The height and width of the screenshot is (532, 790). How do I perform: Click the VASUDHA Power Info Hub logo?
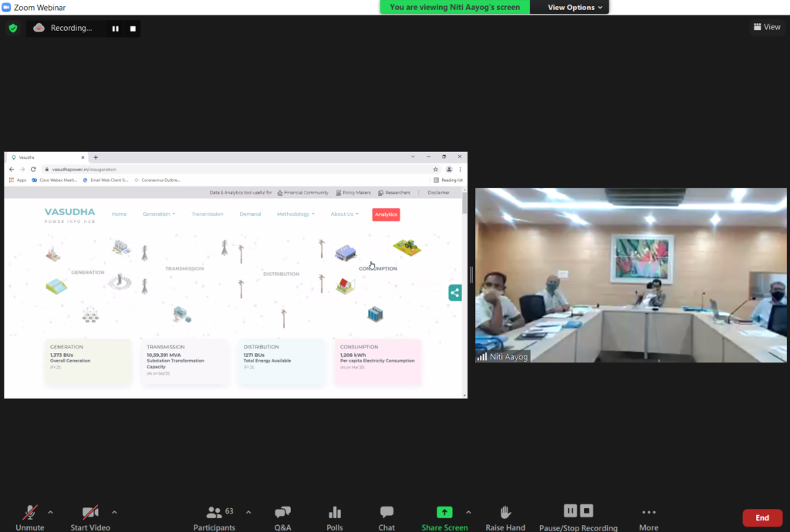(x=70, y=215)
